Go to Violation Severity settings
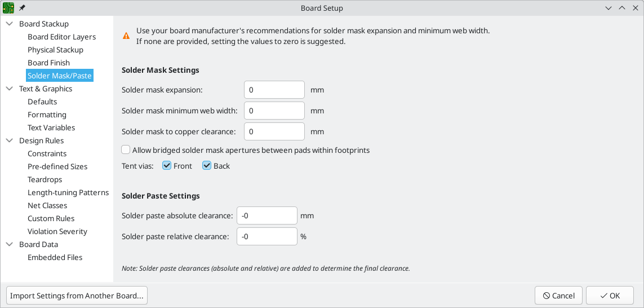Screen dimensions: 644x308 pos(57,231)
